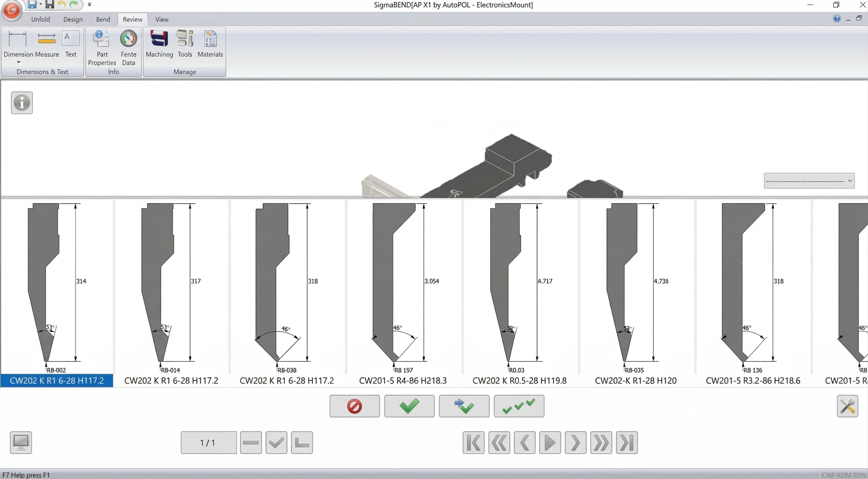Click the SigmaBEND application orb button
The height and width of the screenshot is (479, 868).
click(x=12, y=10)
